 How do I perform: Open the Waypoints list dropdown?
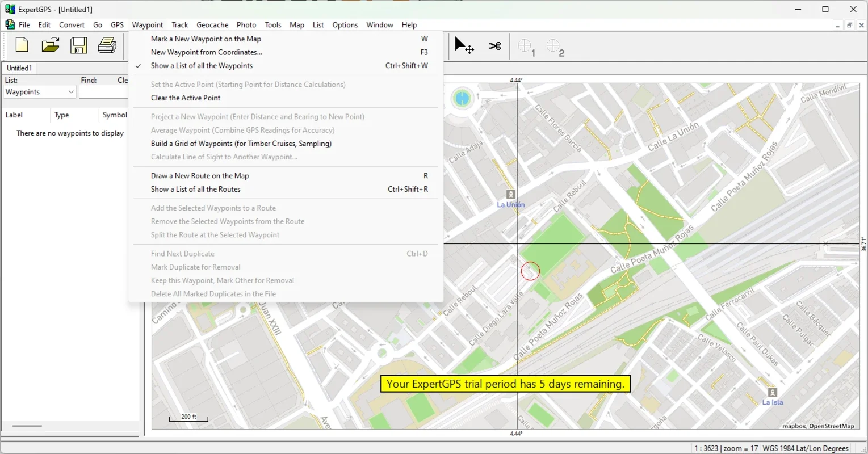[x=40, y=92]
